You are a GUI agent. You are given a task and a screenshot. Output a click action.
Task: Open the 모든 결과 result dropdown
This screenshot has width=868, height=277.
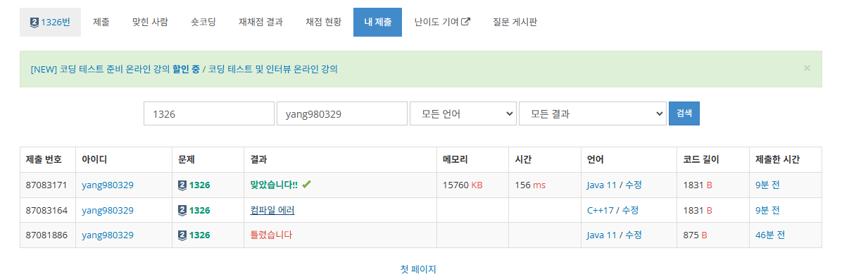pyautogui.click(x=592, y=113)
